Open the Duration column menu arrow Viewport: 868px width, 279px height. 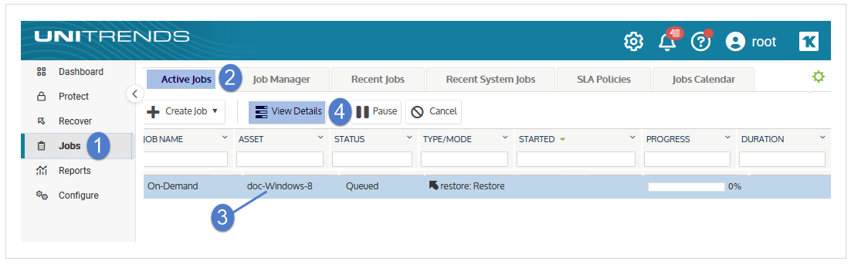822,138
